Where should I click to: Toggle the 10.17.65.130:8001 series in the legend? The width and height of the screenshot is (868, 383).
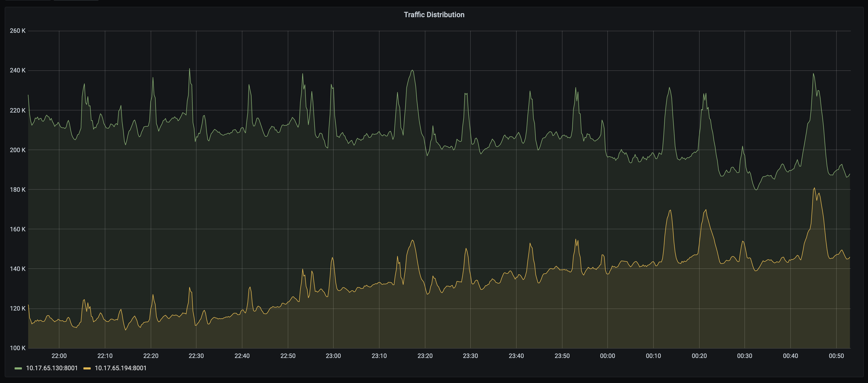coord(52,368)
